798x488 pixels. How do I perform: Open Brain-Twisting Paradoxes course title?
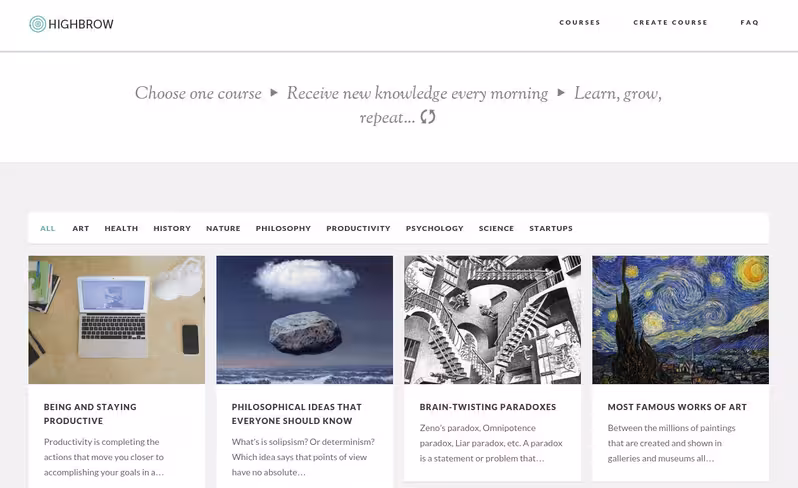tap(488, 407)
